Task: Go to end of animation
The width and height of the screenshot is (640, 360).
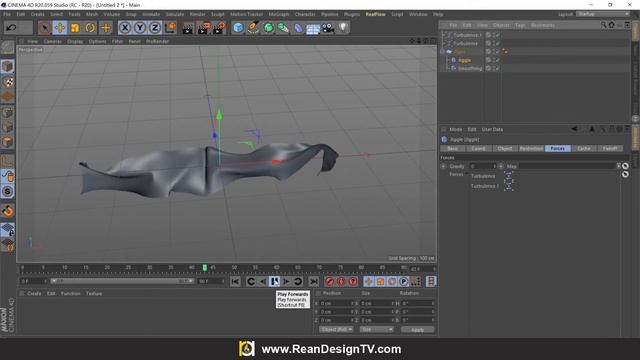Action: [x=313, y=282]
